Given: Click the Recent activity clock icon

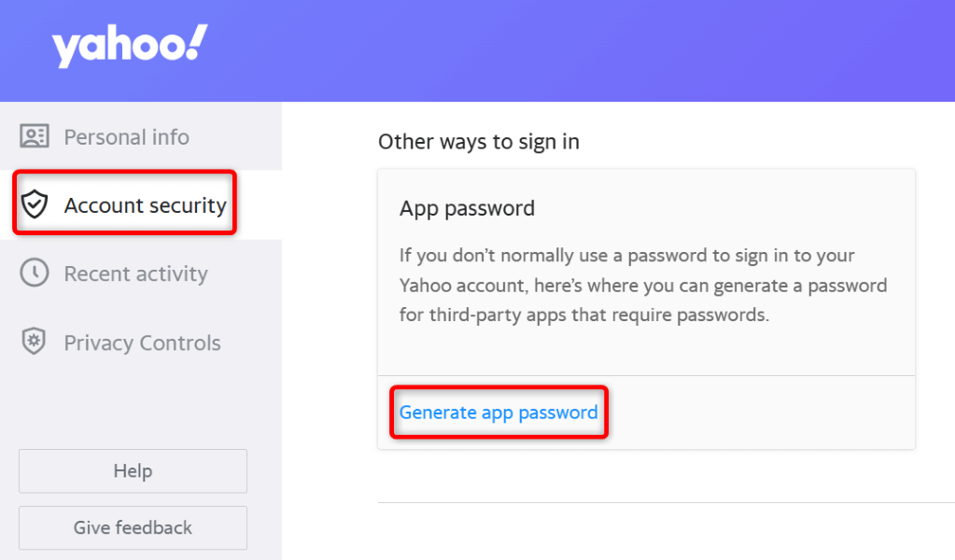Looking at the screenshot, I should pyautogui.click(x=35, y=273).
